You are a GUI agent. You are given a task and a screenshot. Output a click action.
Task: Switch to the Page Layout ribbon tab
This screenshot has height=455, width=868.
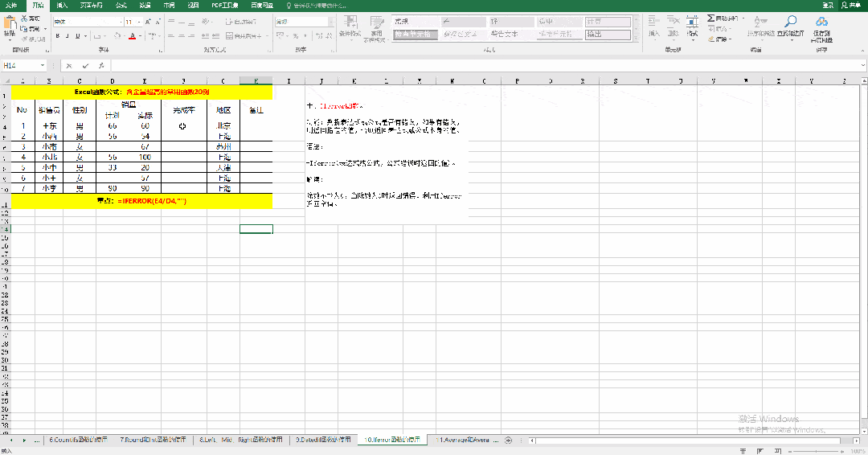(92, 5)
